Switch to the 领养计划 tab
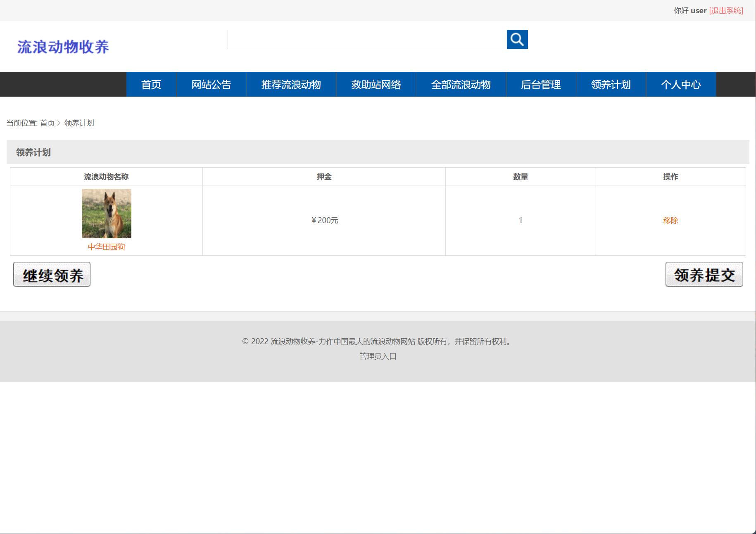Screen dimensions: 756x534 point(610,84)
